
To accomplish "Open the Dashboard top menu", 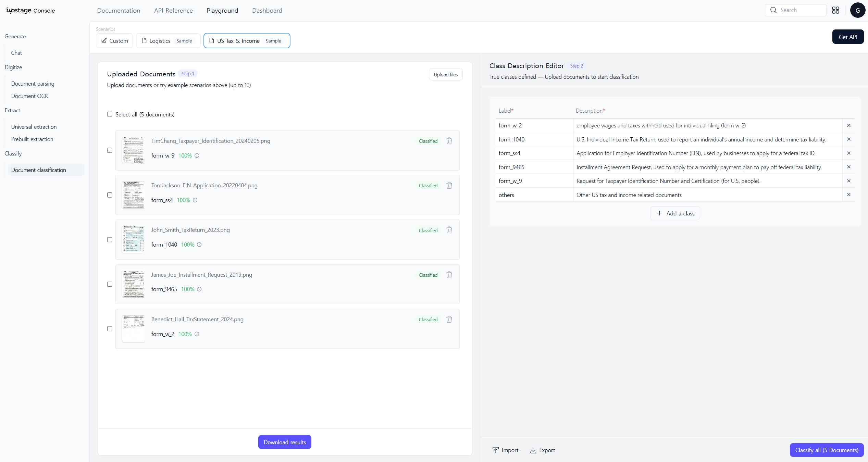I will [x=267, y=11].
